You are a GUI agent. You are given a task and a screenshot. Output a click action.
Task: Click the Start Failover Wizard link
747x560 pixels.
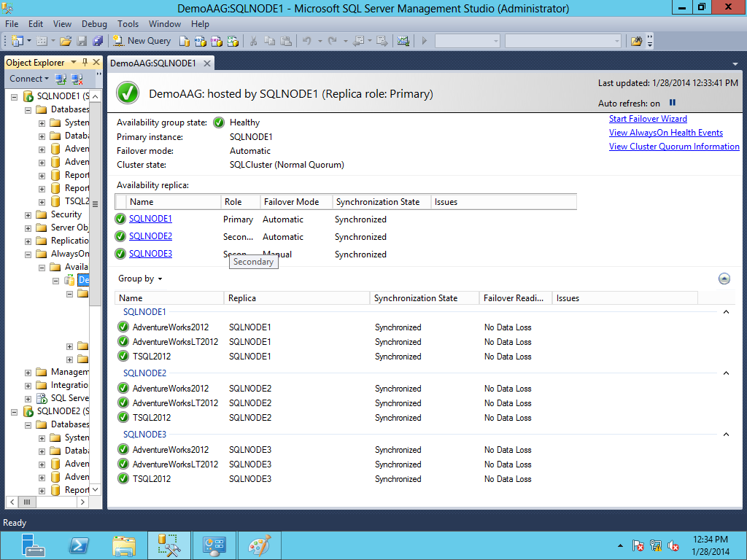(648, 119)
